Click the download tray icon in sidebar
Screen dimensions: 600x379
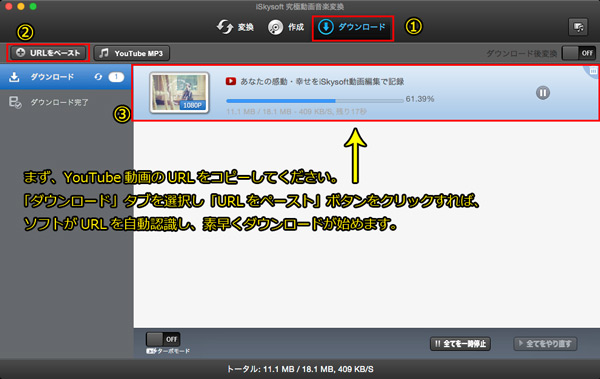14,77
